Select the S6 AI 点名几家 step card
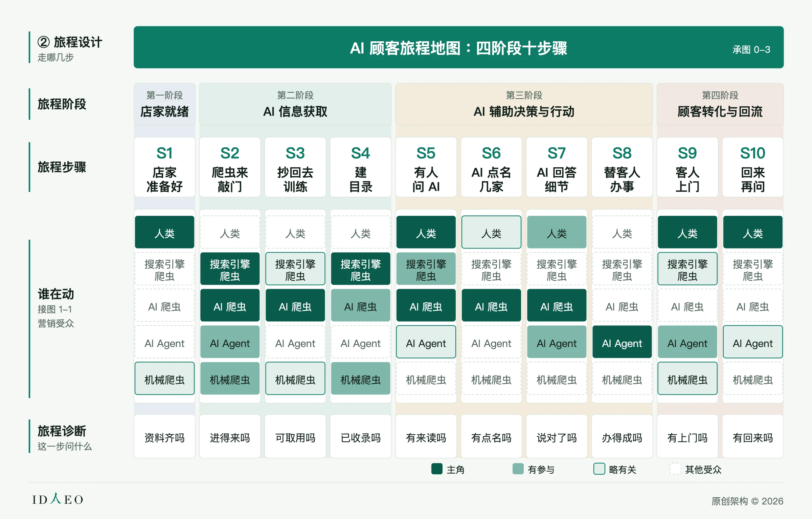The image size is (812, 519). 491,167
